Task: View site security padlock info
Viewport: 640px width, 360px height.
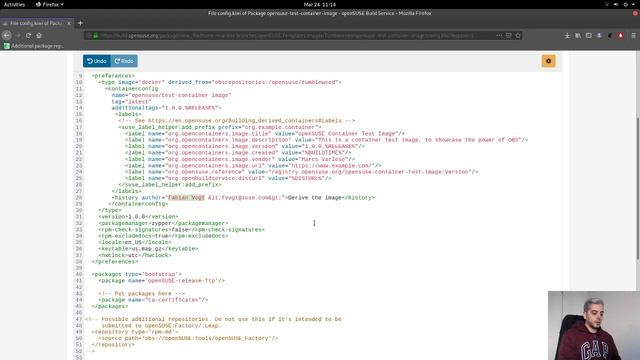Action: (96, 36)
